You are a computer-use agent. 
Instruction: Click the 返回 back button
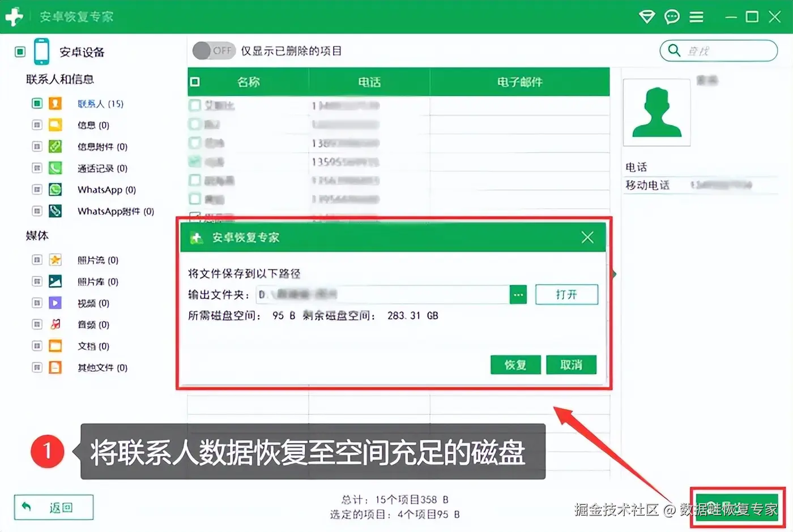click(x=54, y=507)
